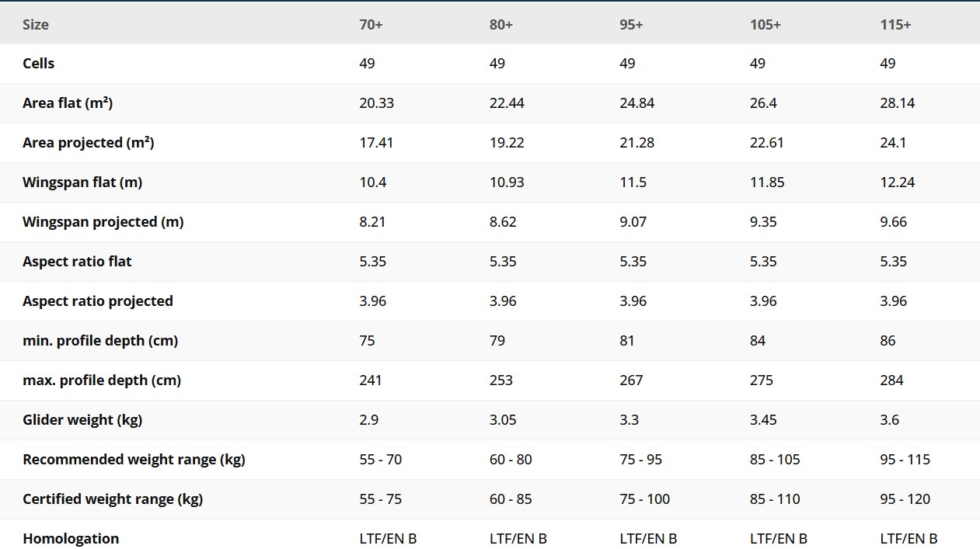The image size is (980, 549).
Task: Select the 115+ size column header
Action: point(895,25)
